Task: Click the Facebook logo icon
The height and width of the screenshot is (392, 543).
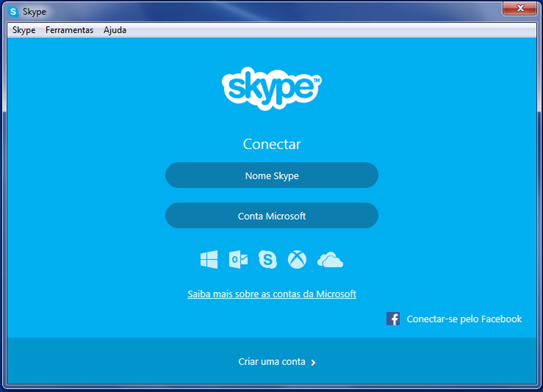Action: pyautogui.click(x=393, y=319)
